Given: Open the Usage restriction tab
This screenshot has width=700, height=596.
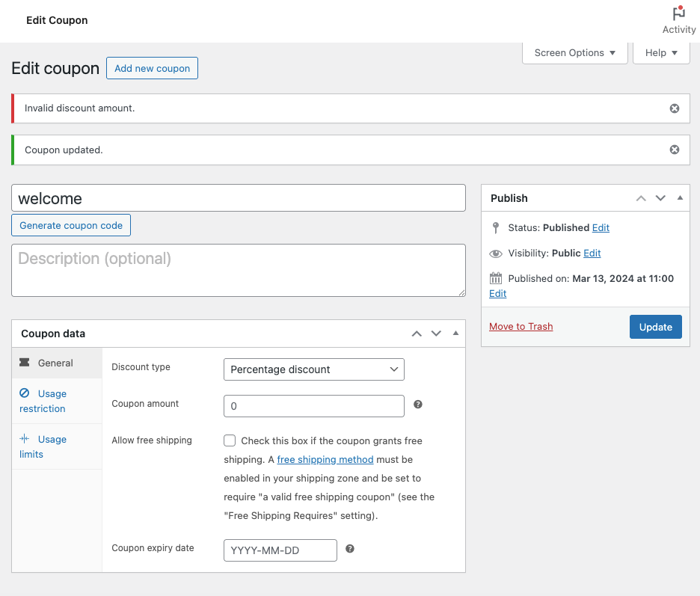Looking at the screenshot, I should pyautogui.click(x=57, y=401).
